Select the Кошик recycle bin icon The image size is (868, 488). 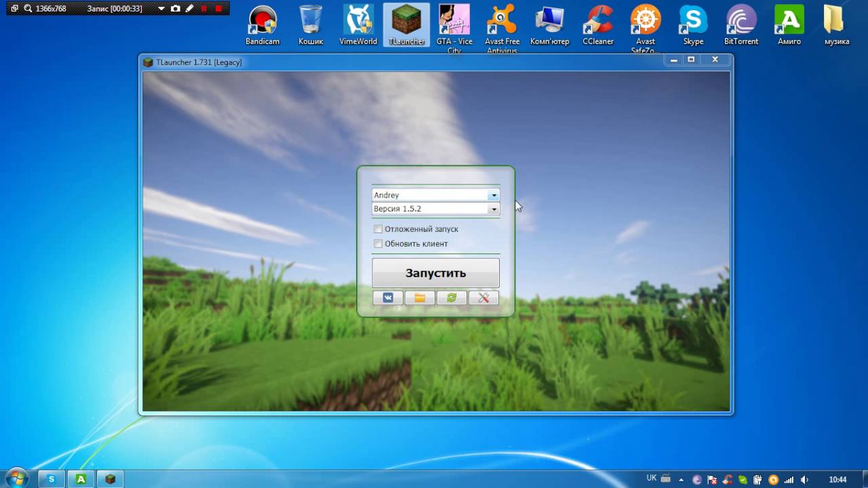click(311, 26)
